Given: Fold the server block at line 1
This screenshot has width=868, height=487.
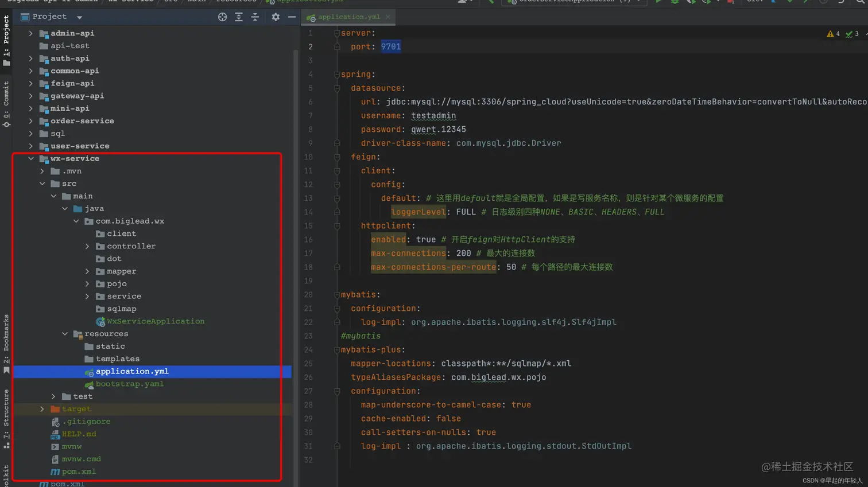Looking at the screenshot, I should pos(337,33).
